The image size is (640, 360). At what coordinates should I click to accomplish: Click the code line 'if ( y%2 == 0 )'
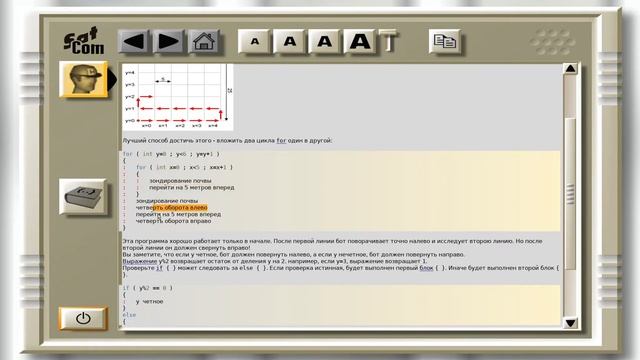click(147, 288)
